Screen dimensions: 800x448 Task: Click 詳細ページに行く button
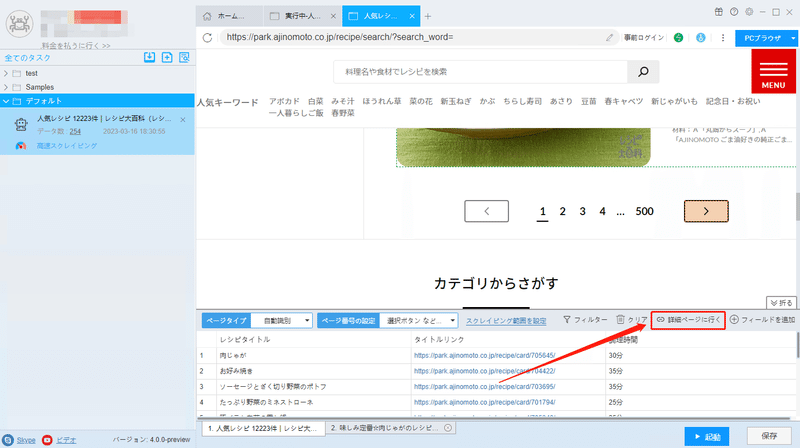pos(688,319)
